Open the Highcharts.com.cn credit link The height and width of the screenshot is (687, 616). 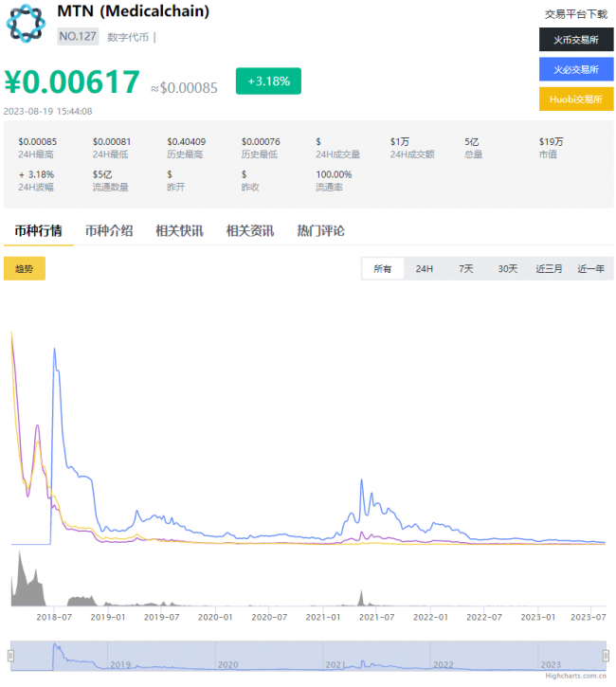(575, 676)
